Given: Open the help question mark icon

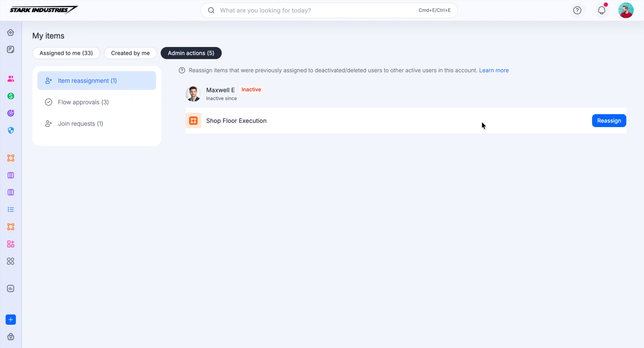Looking at the screenshot, I should point(577,11).
